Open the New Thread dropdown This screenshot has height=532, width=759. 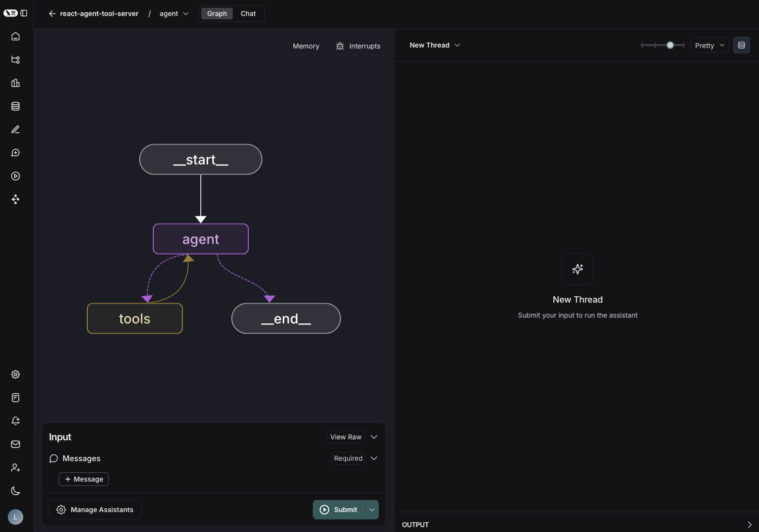[x=434, y=45]
